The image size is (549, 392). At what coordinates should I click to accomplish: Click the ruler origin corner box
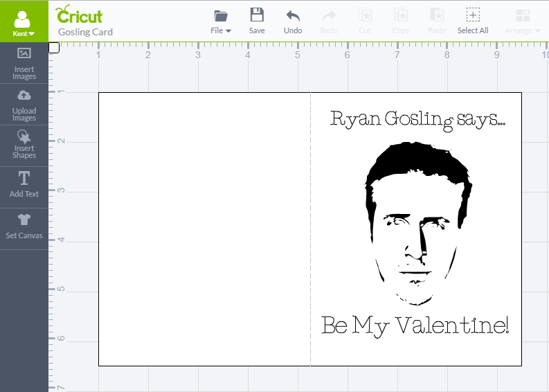coord(54,48)
